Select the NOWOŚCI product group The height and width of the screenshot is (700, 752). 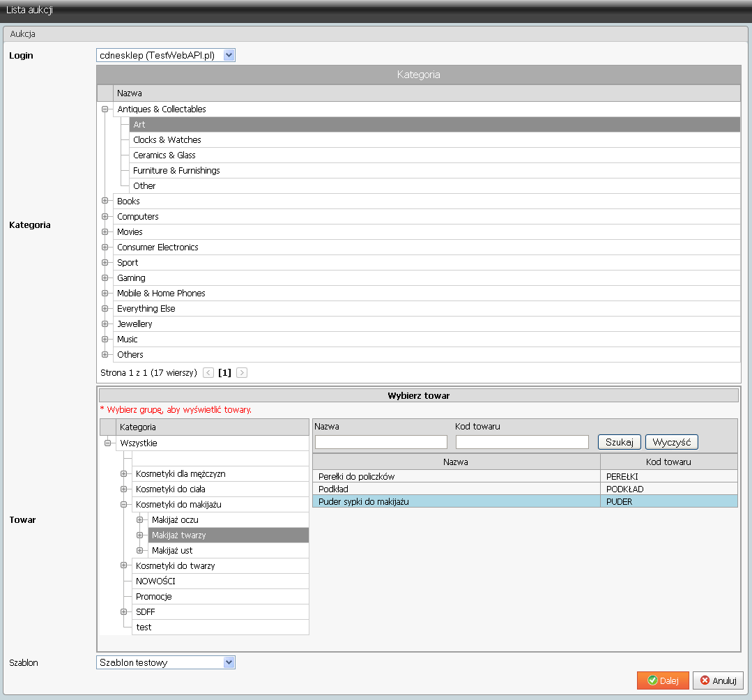coord(220,581)
